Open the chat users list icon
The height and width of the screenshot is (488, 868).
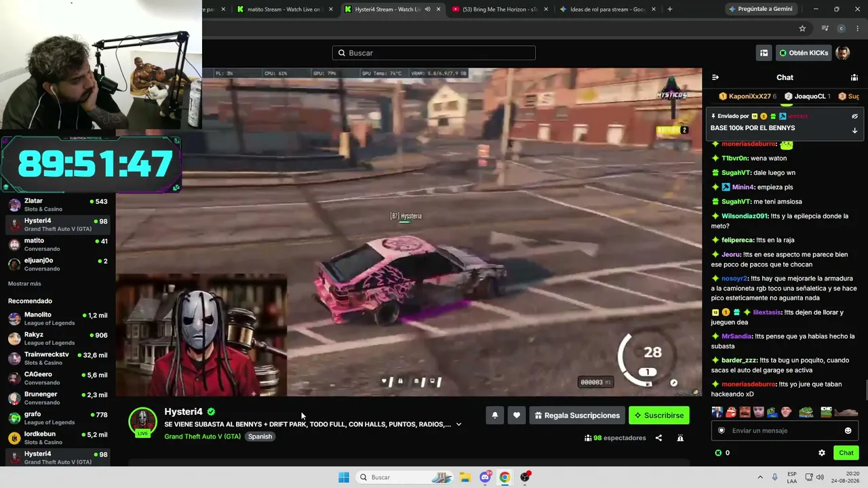pos(854,77)
